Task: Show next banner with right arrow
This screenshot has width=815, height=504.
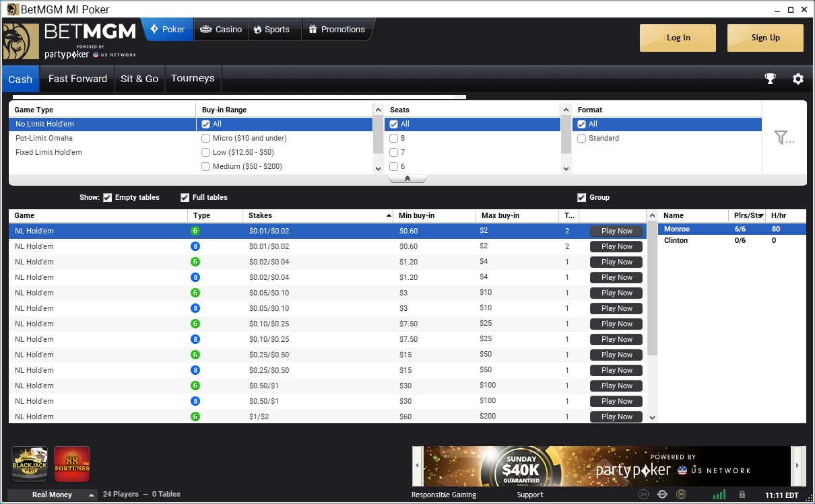Action: pos(797,465)
